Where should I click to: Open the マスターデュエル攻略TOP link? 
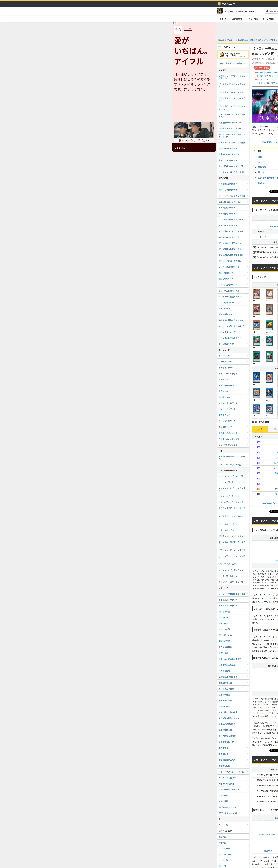[x=232, y=63]
